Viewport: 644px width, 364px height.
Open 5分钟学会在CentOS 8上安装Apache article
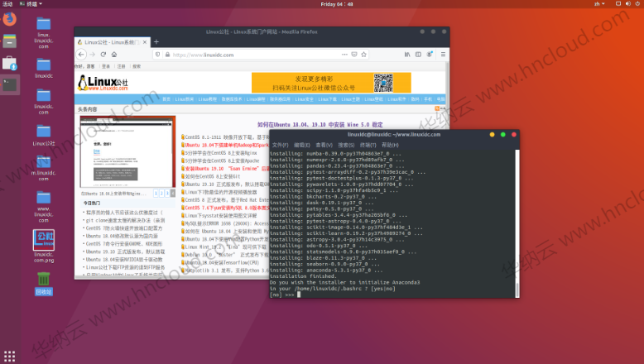pyautogui.click(x=222, y=160)
